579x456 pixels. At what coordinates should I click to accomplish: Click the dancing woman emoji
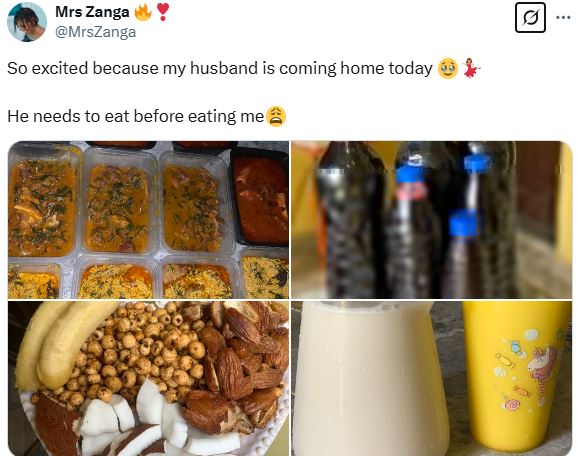click(470, 68)
